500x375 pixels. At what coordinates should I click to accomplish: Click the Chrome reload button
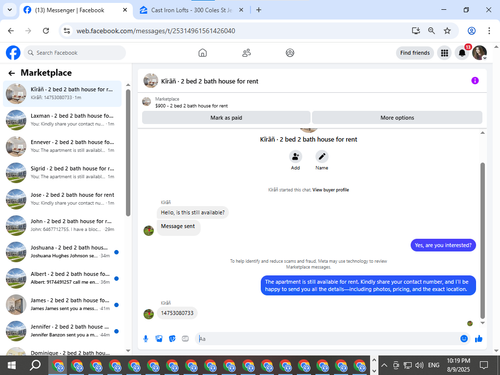(46, 31)
